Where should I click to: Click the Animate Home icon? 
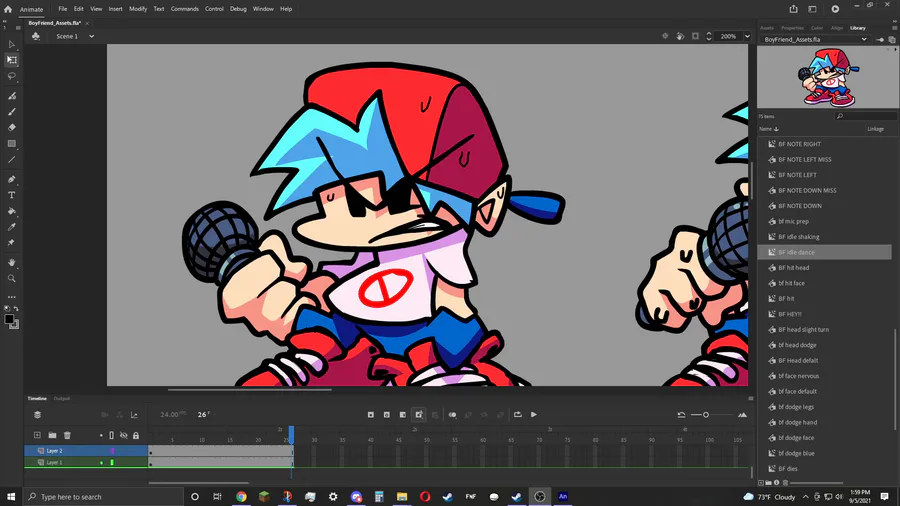coord(7,9)
